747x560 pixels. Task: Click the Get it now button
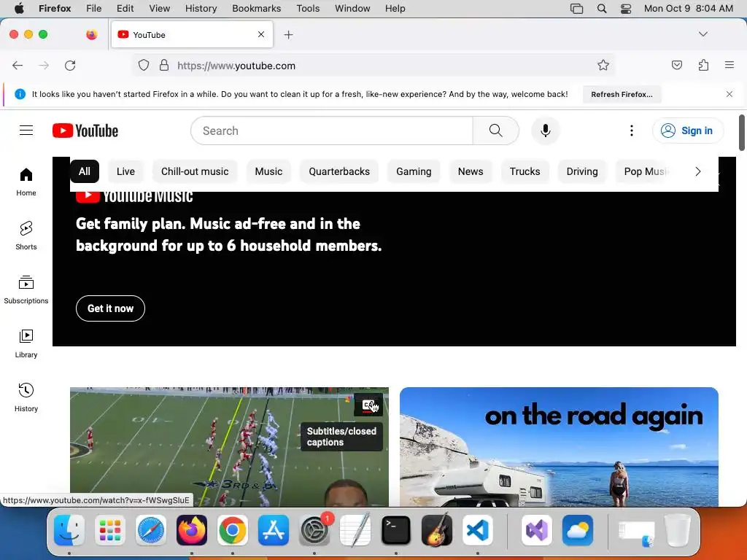pyautogui.click(x=111, y=308)
